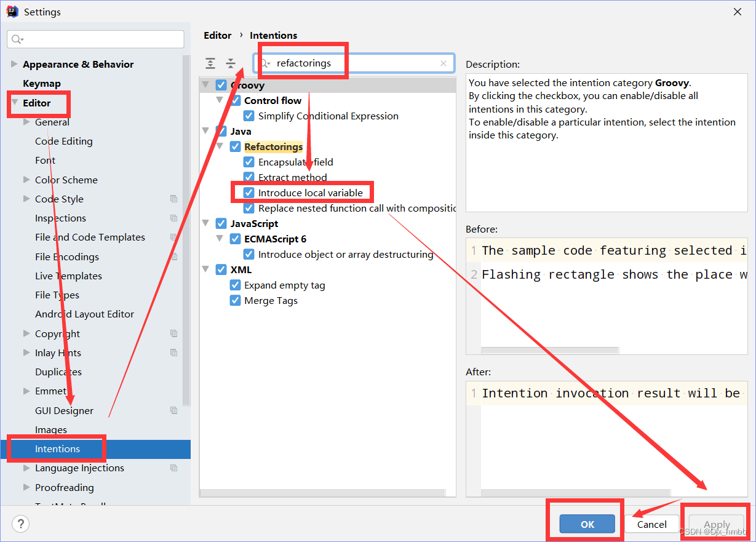Toggle the JavaScript category checkbox
The image size is (756, 542).
221,223
